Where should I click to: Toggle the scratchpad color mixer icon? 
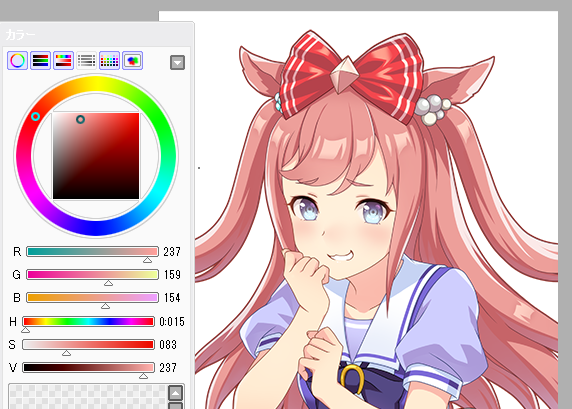tap(132, 60)
